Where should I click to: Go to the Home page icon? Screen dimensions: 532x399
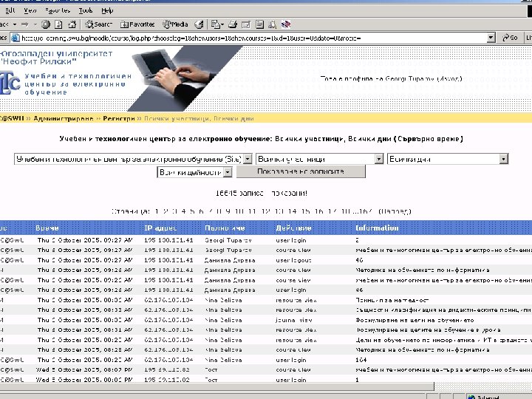(72, 24)
